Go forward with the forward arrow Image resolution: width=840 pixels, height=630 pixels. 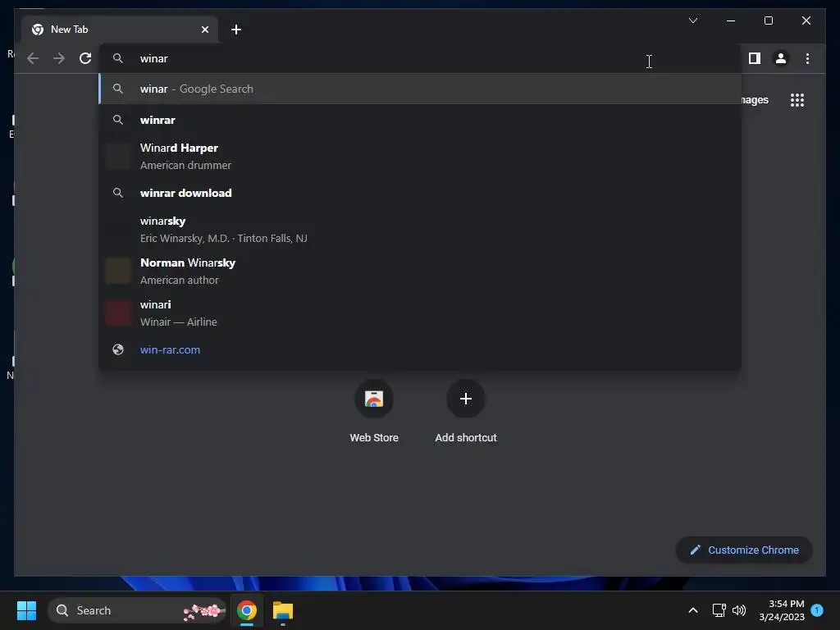(59, 58)
